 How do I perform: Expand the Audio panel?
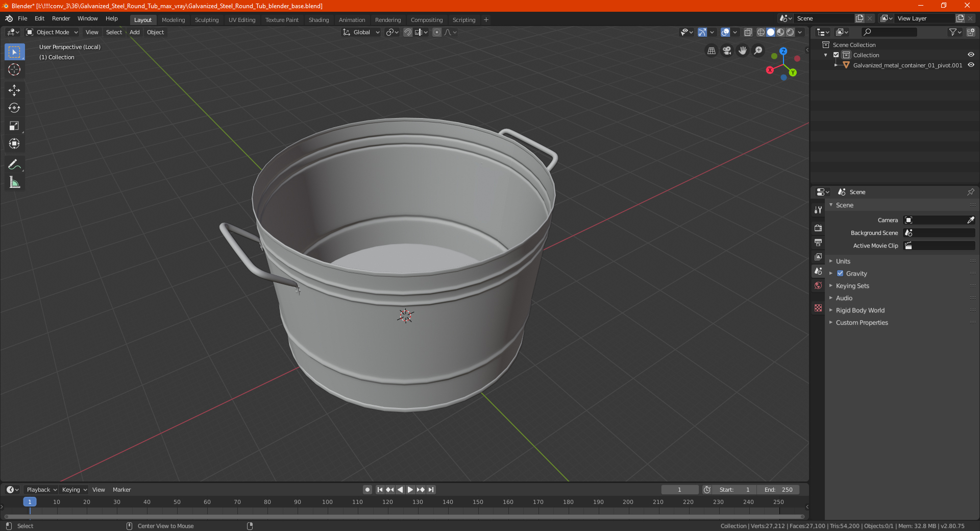[844, 298]
